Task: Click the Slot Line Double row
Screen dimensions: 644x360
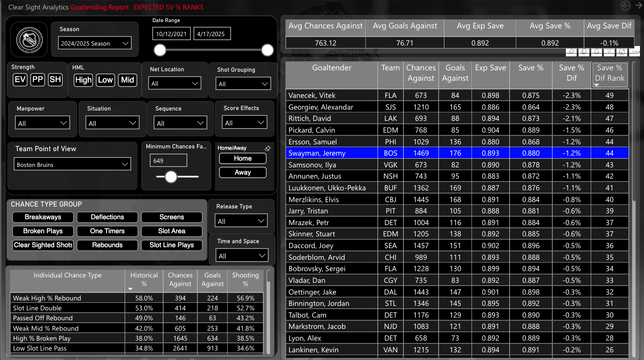Action: (x=137, y=308)
